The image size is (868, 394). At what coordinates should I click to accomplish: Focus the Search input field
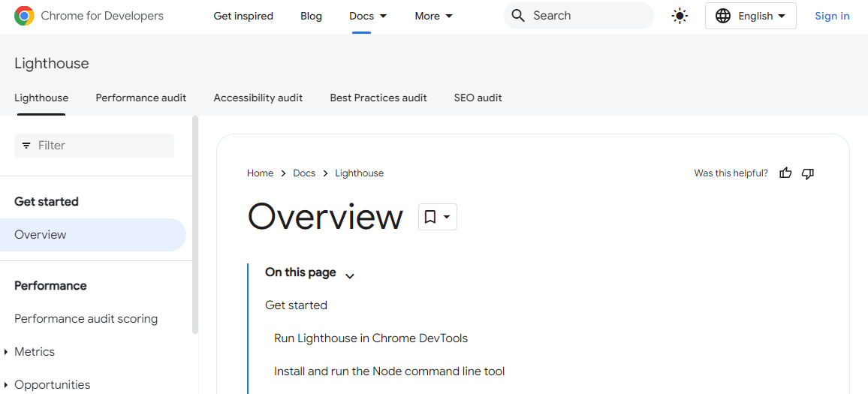(578, 16)
